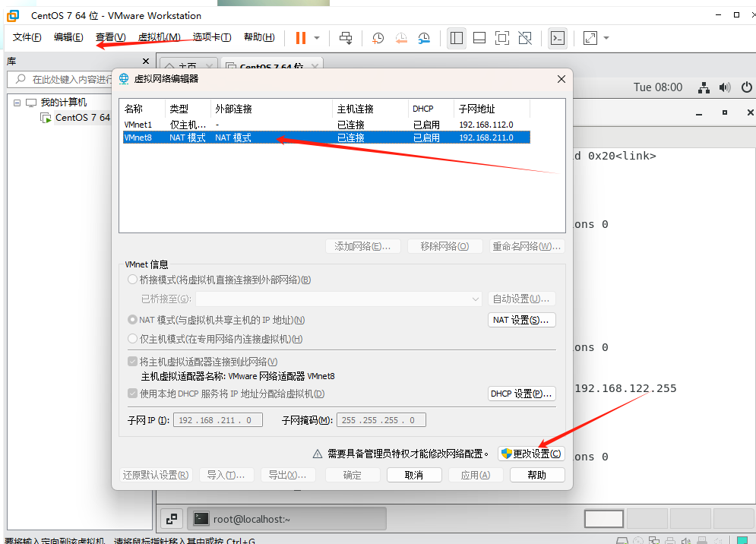Toggle 将主机虚拟适配器连接到此网络 checkbox
756x544 pixels.
pos(133,362)
